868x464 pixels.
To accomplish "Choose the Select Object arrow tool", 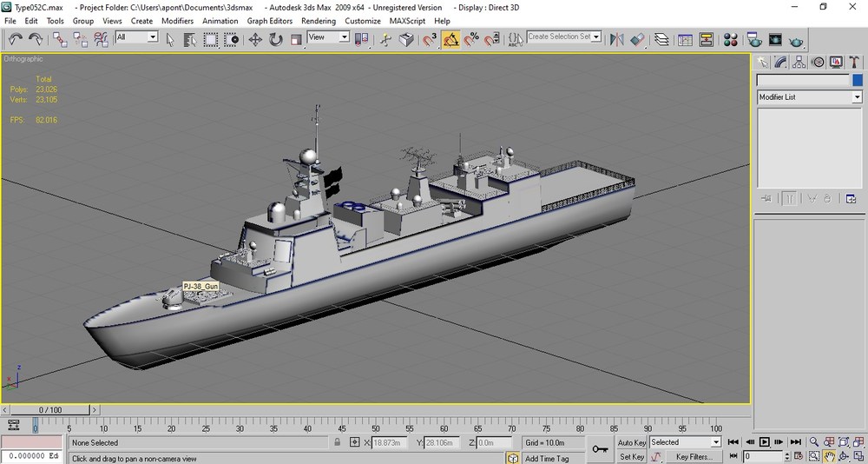I will pos(170,39).
